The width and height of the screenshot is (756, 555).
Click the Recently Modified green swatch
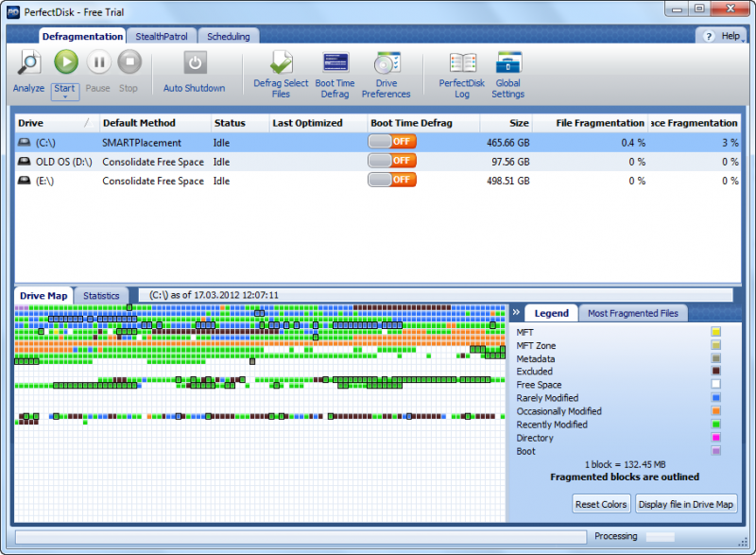point(715,425)
